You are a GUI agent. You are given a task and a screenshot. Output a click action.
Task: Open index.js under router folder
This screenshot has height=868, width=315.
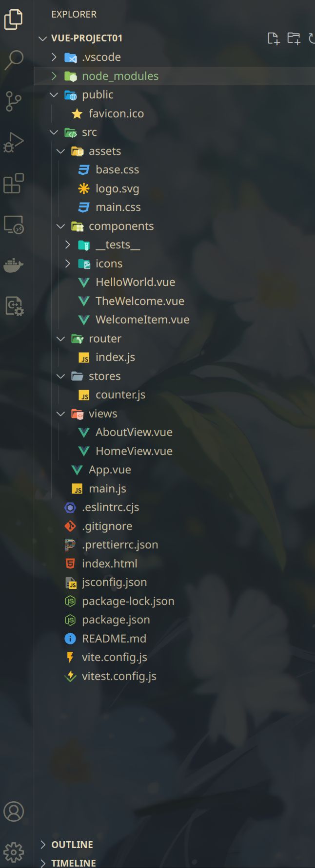(115, 357)
